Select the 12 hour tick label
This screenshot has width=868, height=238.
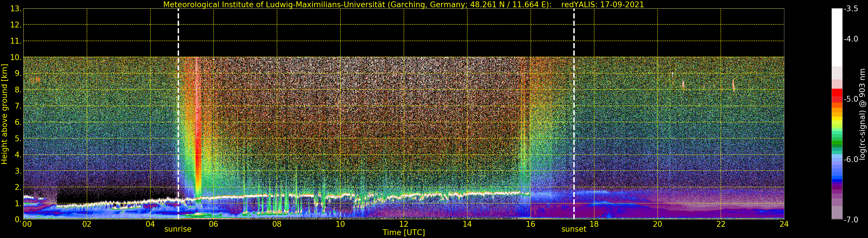click(x=404, y=224)
